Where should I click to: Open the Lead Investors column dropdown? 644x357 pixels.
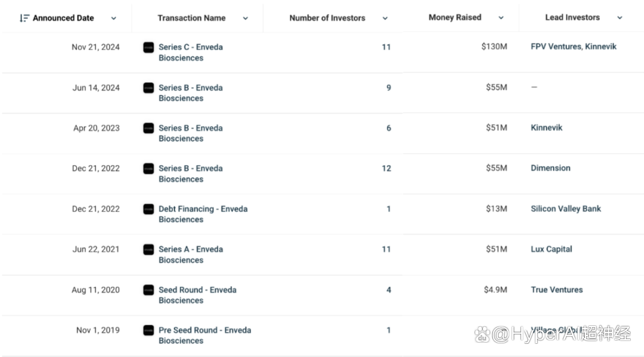(620, 18)
